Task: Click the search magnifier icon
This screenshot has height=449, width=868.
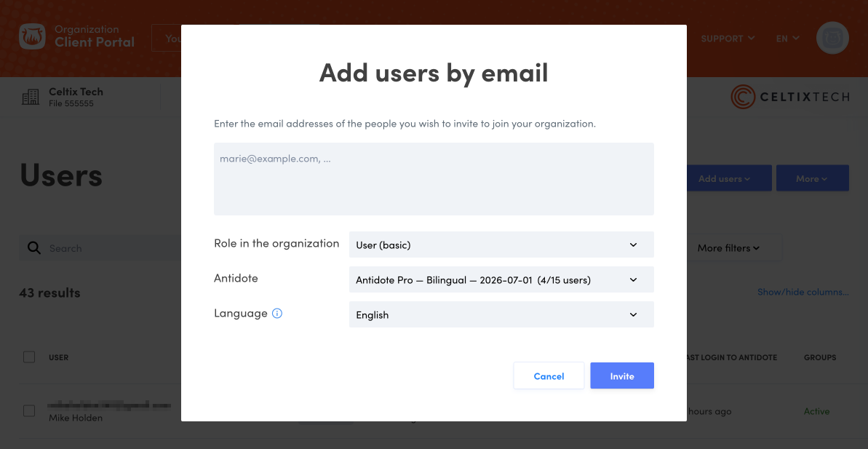Action: [x=34, y=248]
